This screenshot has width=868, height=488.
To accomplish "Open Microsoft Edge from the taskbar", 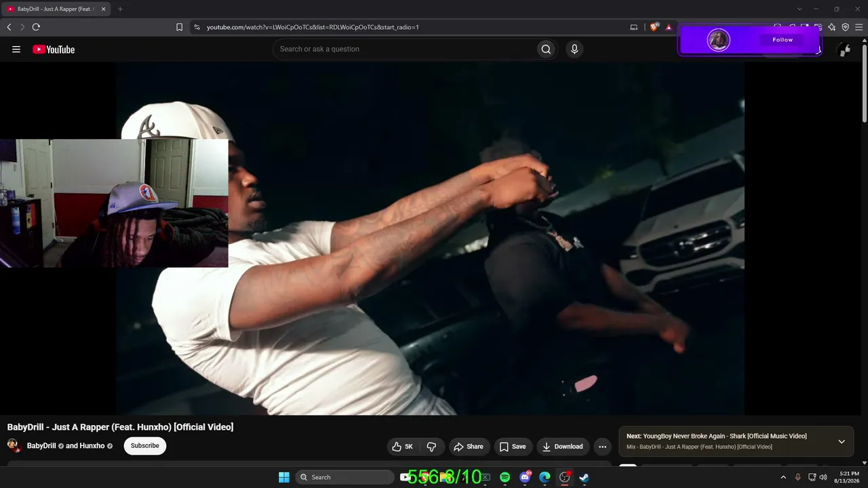I will click(x=545, y=477).
